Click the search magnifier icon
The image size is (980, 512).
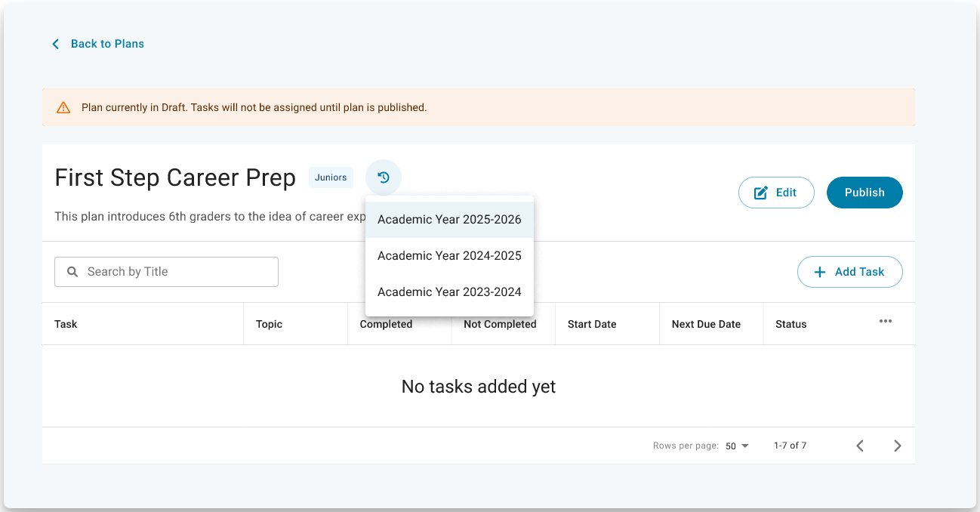(x=72, y=272)
